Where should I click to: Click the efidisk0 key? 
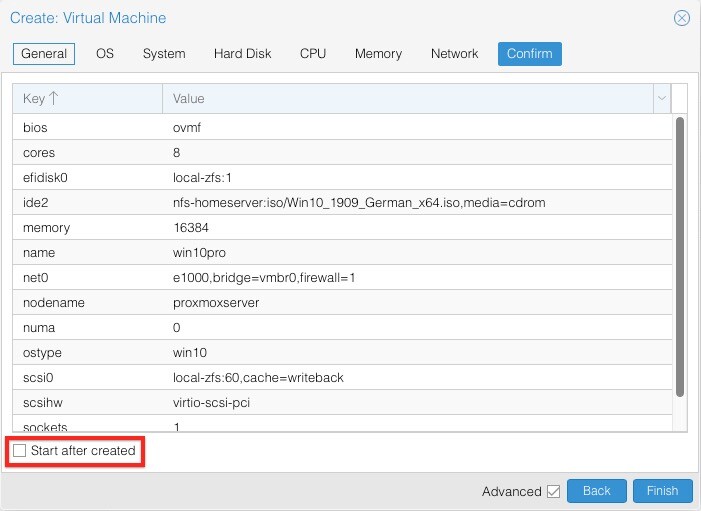[x=45, y=178]
